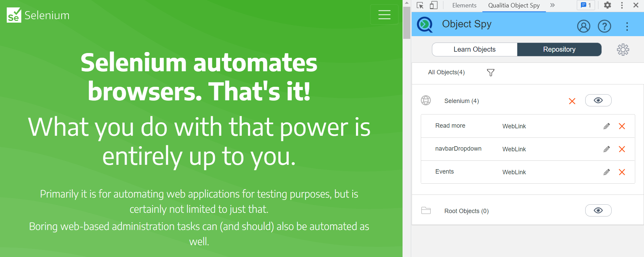Click the filter funnel icon
644x257 pixels.
490,73
